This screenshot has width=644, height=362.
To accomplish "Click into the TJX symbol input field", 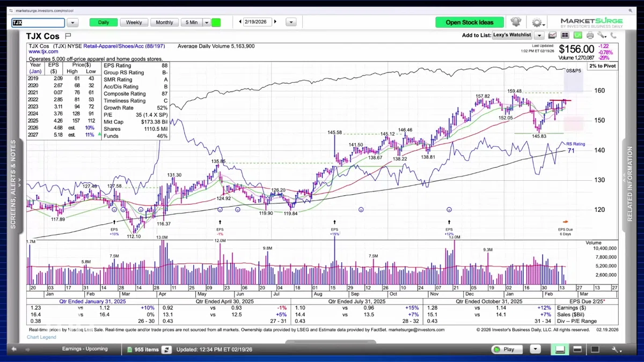I will pyautogui.click(x=38, y=23).
